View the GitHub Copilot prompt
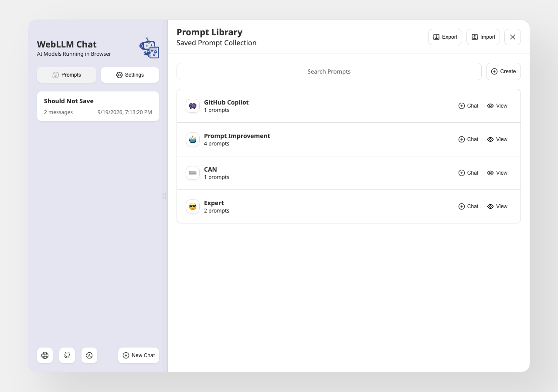This screenshot has height=392, width=558. [497, 106]
